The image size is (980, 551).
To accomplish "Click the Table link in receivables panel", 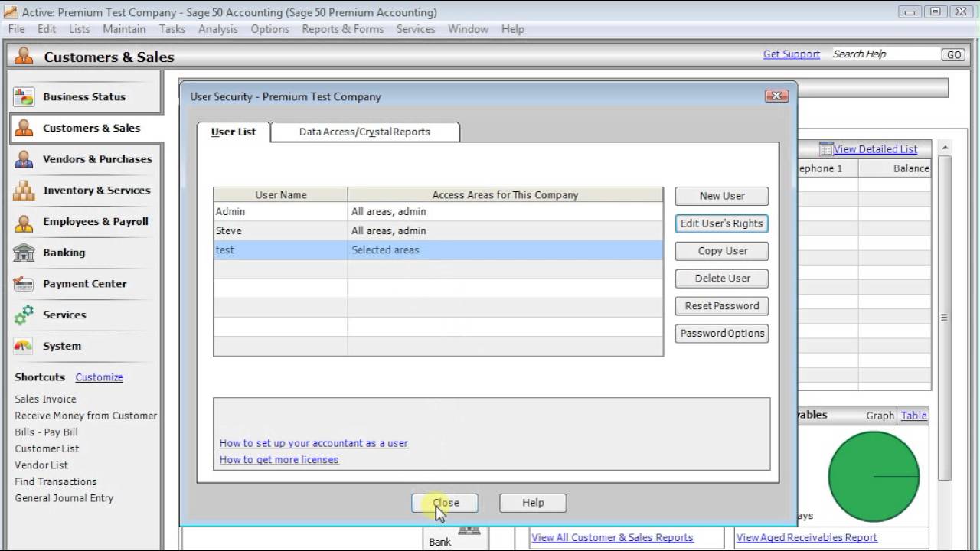I will point(914,416).
